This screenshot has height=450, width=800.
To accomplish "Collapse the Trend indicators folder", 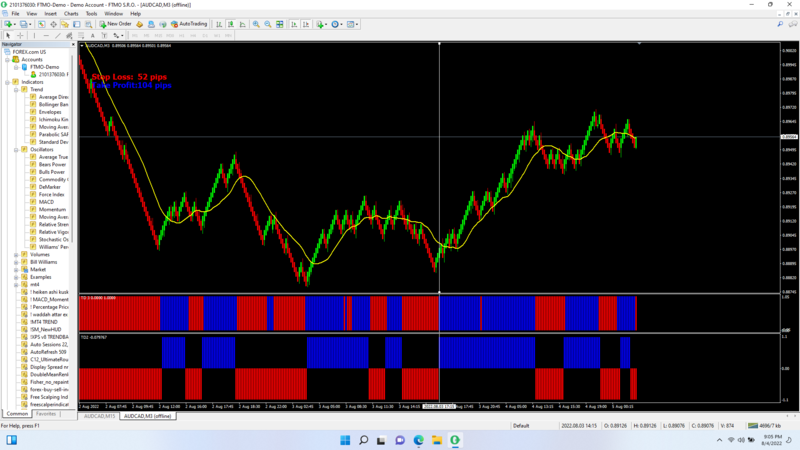I will coord(18,89).
